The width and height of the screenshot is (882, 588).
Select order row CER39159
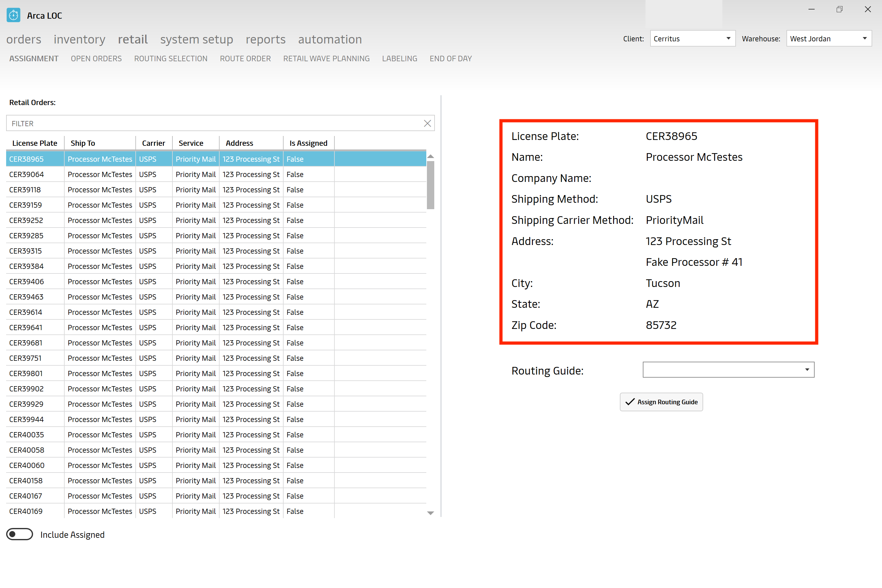click(x=216, y=205)
